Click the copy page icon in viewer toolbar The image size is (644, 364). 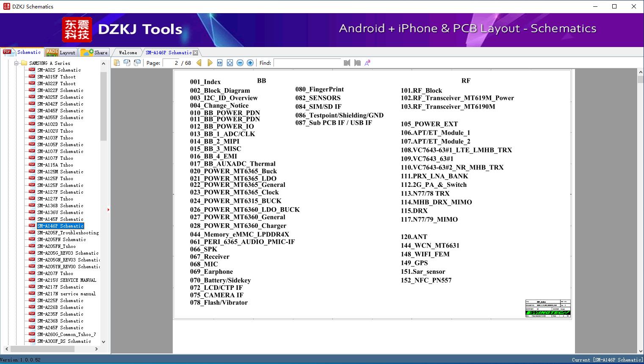[117, 63]
